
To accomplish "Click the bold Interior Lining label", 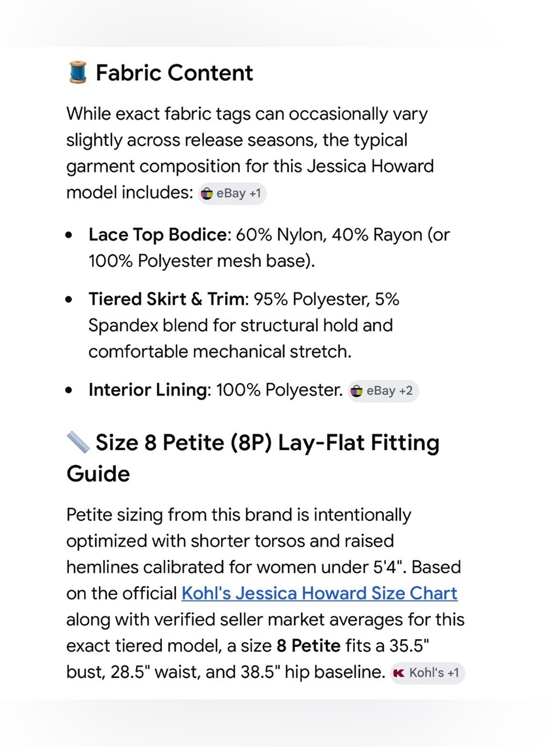I will [x=148, y=390].
